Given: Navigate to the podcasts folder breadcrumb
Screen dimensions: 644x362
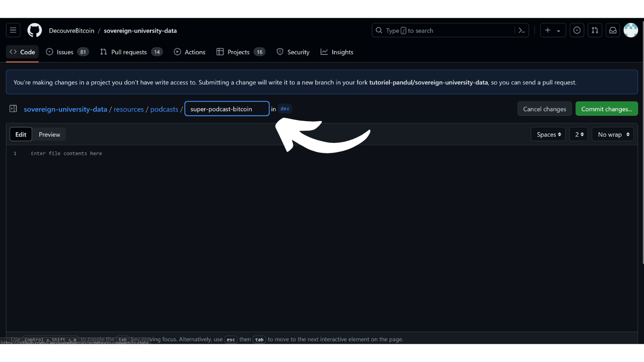Looking at the screenshot, I should [x=165, y=109].
